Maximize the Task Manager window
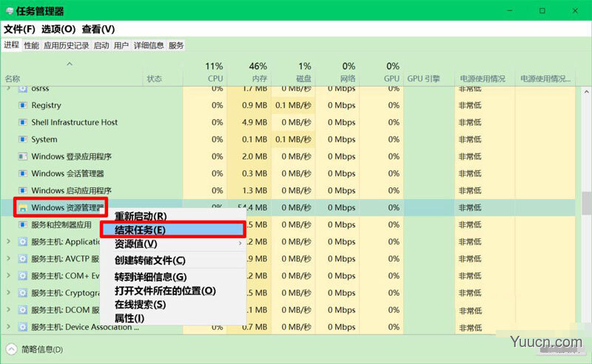Image resolution: width=592 pixels, height=364 pixels. 542,10
